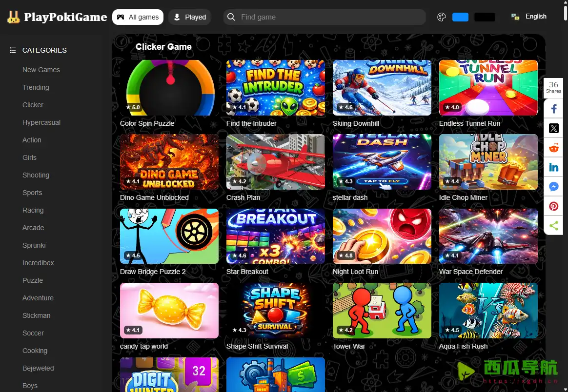Share this page on LinkedIn

553,167
